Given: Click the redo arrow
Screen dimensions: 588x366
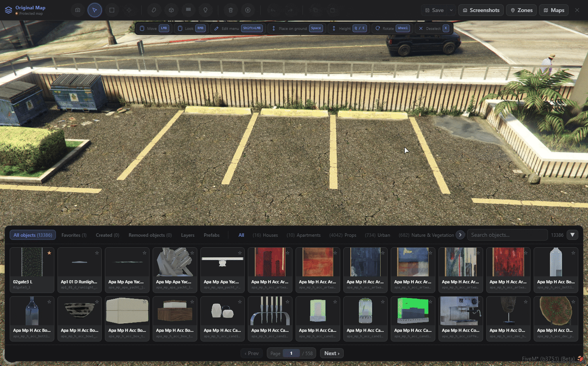Looking at the screenshot, I should [290, 10].
